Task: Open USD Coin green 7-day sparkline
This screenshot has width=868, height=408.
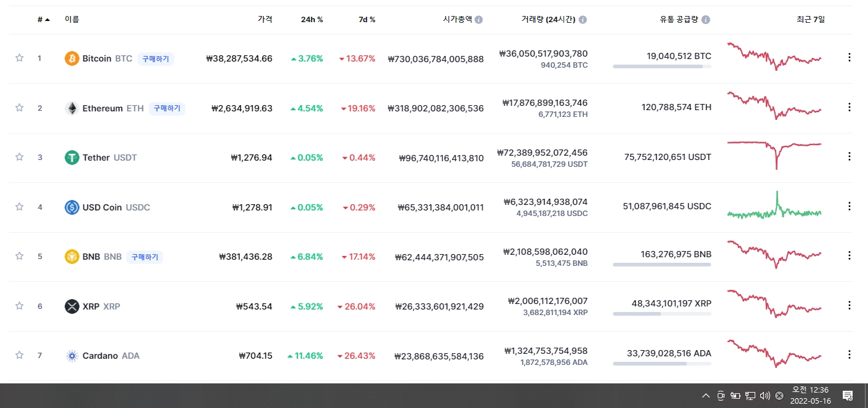Action: tap(774, 206)
